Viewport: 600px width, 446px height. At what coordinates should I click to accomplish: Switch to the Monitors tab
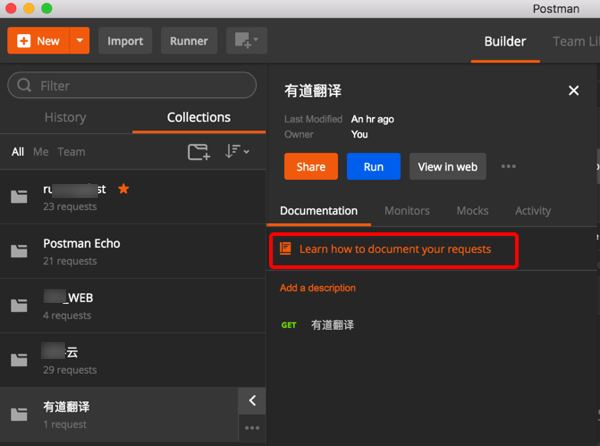pyautogui.click(x=407, y=211)
